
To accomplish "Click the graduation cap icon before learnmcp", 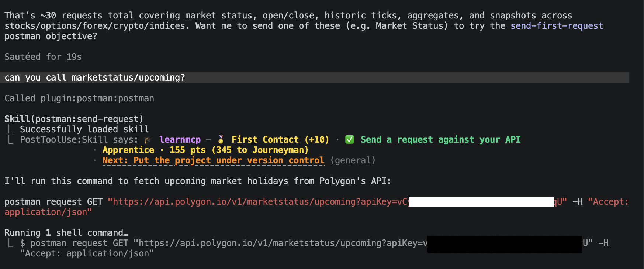I will click(148, 140).
